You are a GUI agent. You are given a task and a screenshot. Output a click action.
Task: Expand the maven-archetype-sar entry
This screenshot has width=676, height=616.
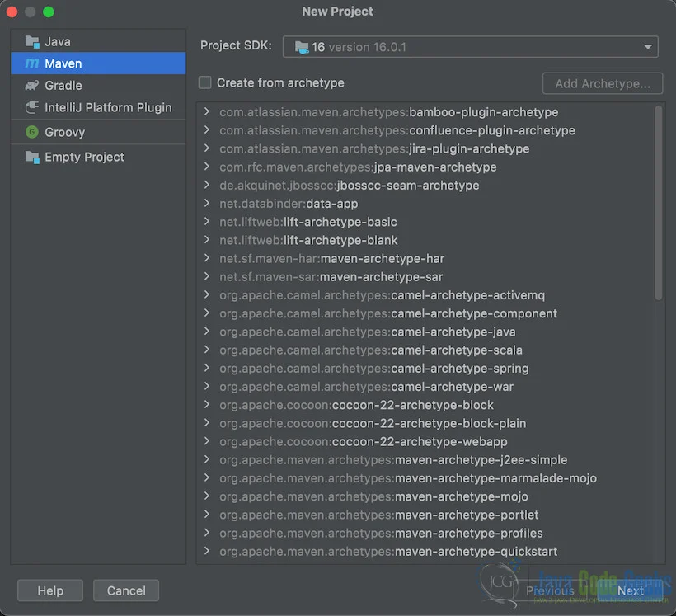pyautogui.click(x=207, y=276)
